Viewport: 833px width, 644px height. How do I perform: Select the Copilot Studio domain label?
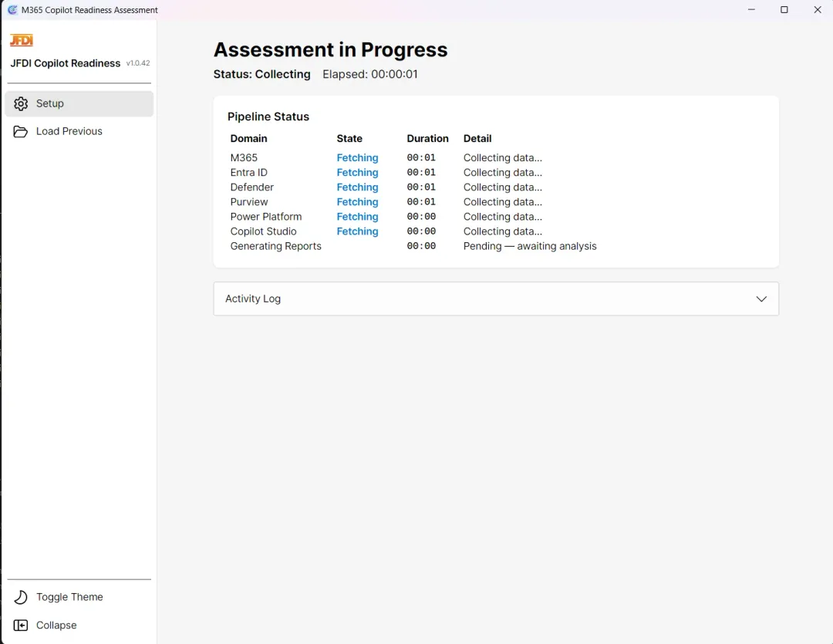pyautogui.click(x=264, y=231)
